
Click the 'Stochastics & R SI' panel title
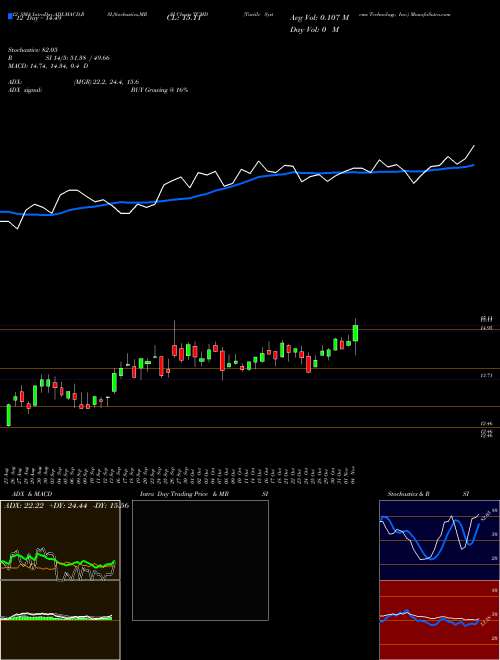click(428, 494)
